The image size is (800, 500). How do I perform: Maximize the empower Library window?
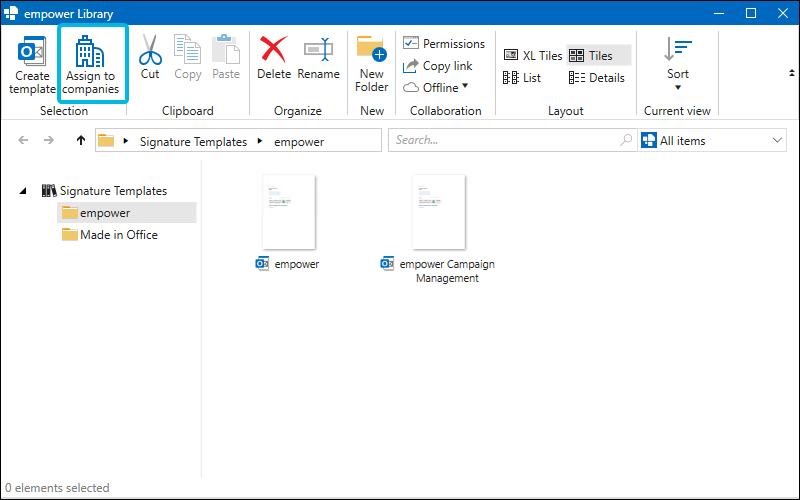tap(751, 13)
